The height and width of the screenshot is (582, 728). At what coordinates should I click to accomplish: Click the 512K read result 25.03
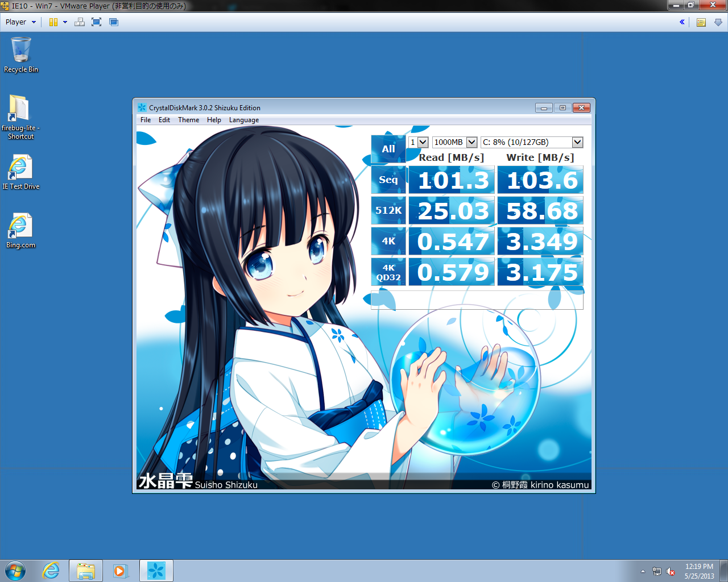[x=452, y=210]
